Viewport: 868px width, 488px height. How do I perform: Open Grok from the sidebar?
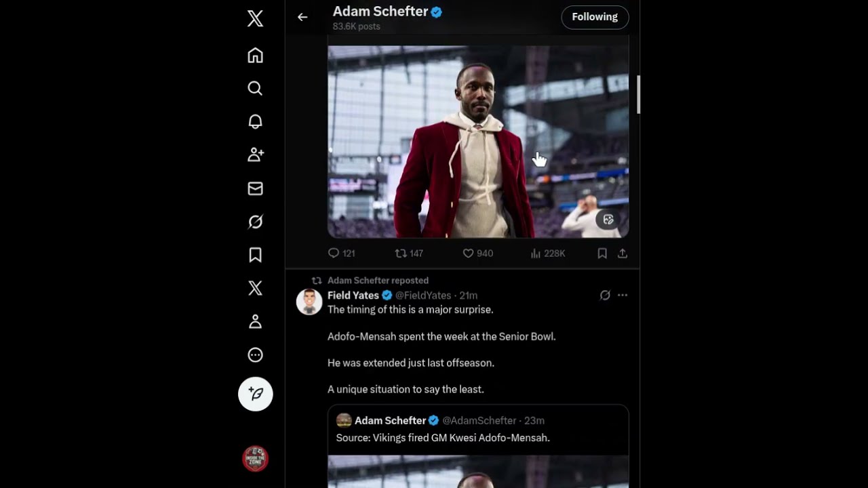coord(255,222)
